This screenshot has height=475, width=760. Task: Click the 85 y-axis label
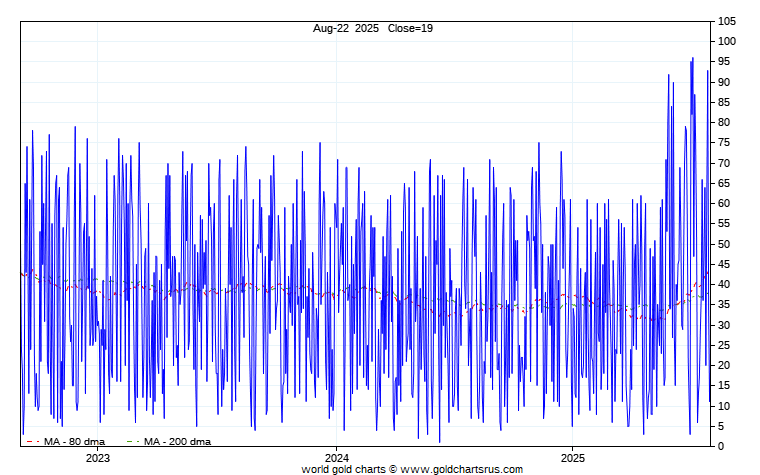click(724, 102)
